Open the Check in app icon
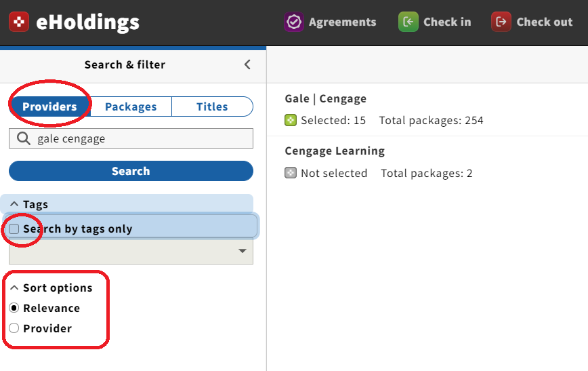 408,22
